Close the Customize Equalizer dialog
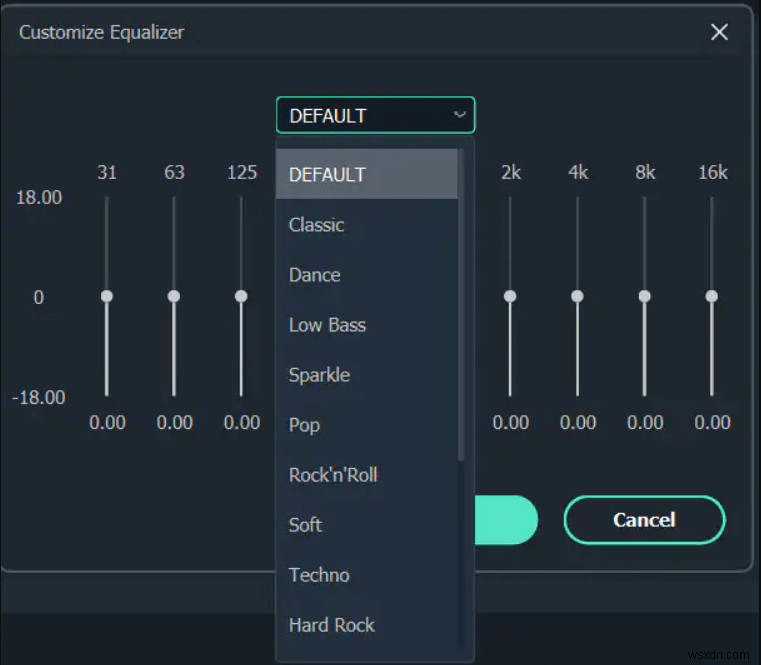This screenshot has height=665, width=761. tap(719, 32)
